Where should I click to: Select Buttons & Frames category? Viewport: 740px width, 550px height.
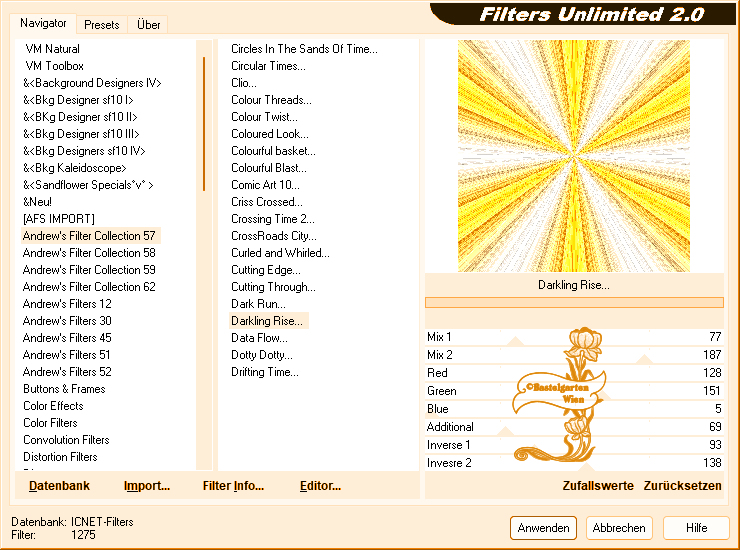pos(64,389)
